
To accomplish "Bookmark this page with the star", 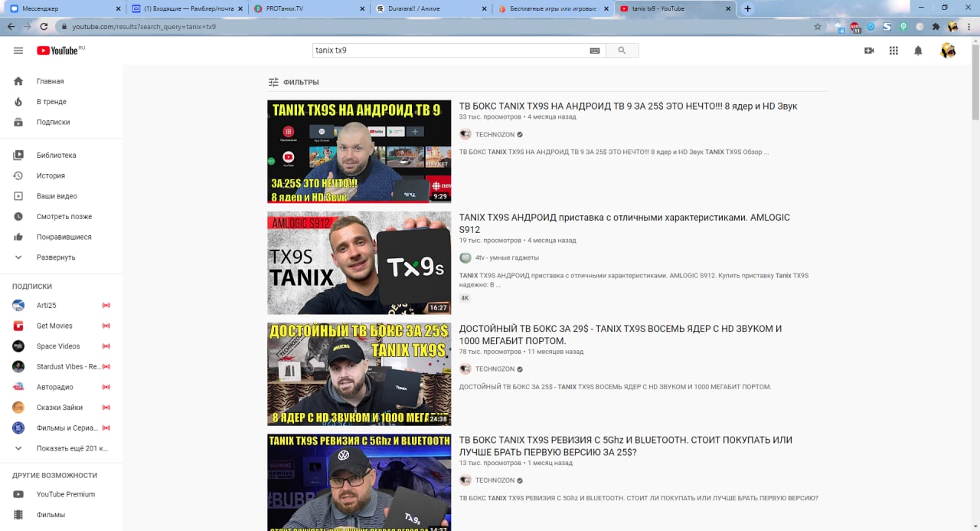I will pos(818,26).
